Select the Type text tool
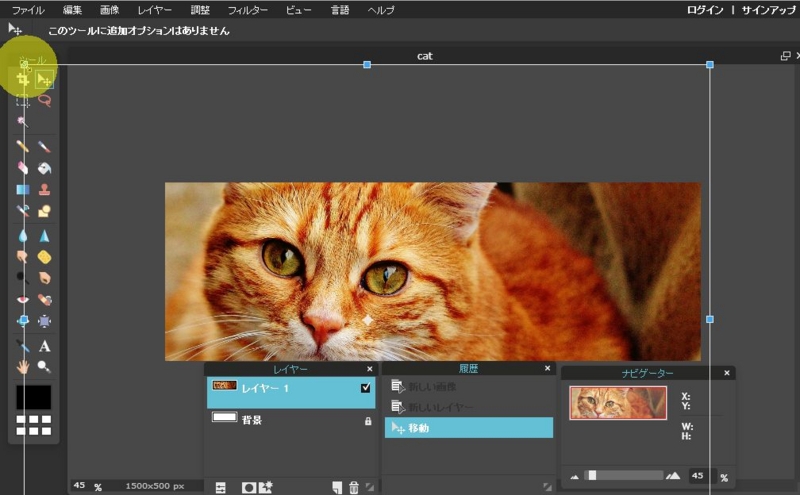The width and height of the screenshot is (800, 495). pos(44,346)
